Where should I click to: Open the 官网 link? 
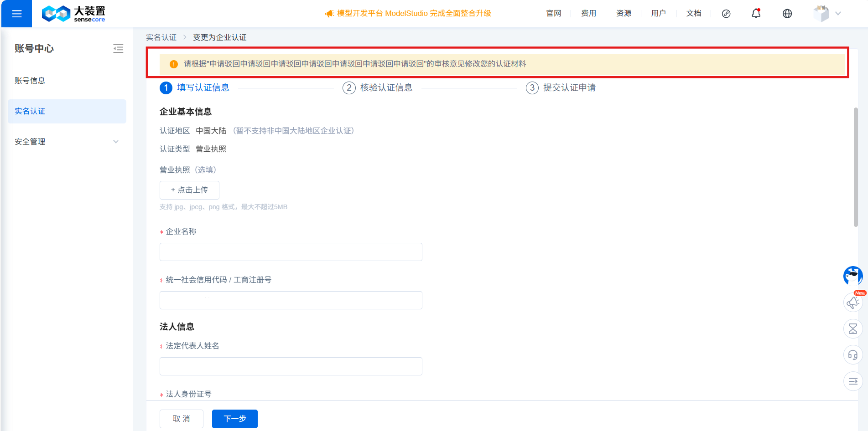tap(553, 14)
